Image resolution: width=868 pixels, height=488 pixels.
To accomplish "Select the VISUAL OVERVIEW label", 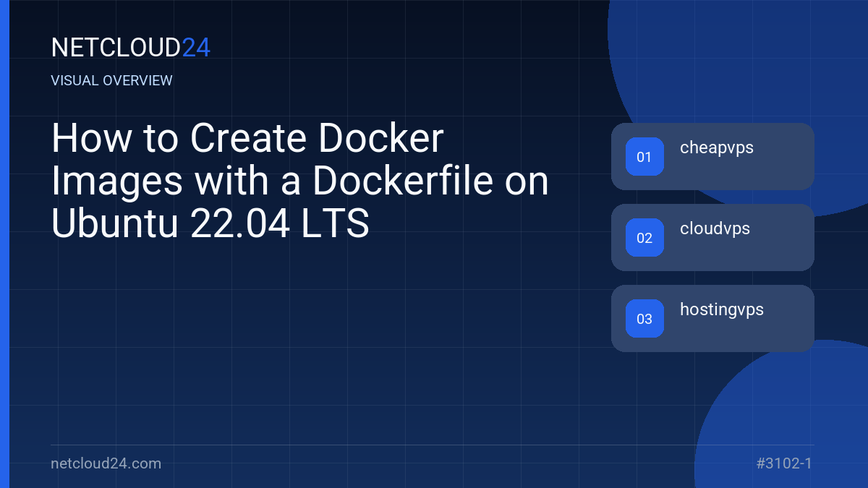I will click(x=112, y=81).
